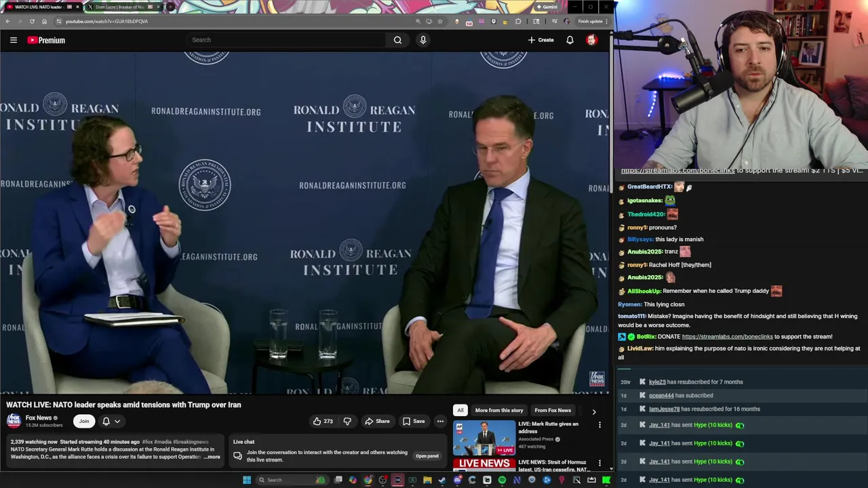Open options for Strait of Hormuz video
Viewport: 868px width, 488px height.
point(599,464)
